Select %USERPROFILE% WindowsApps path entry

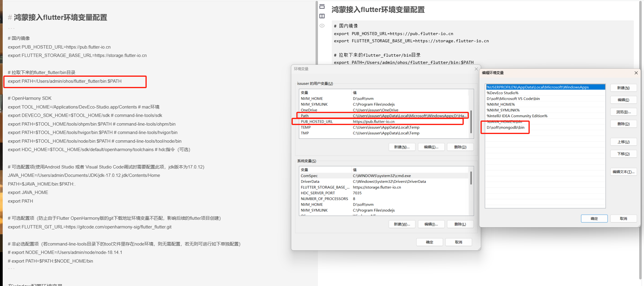point(545,87)
